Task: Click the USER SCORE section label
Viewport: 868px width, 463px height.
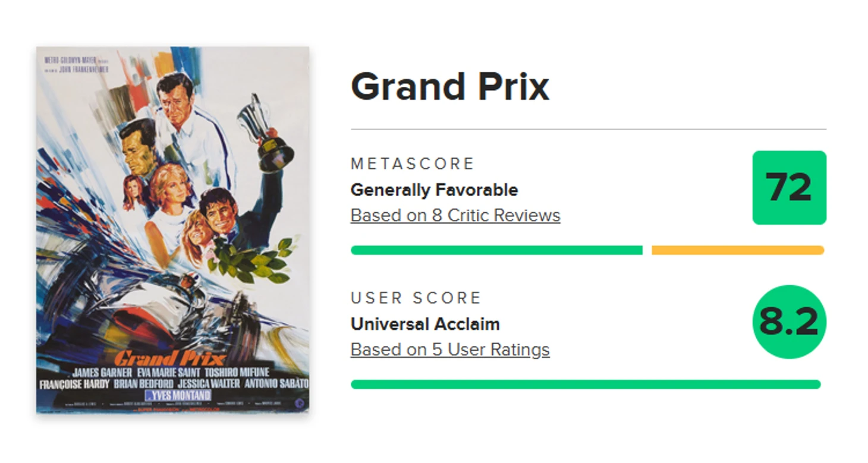Action: click(x=416, y=298)
